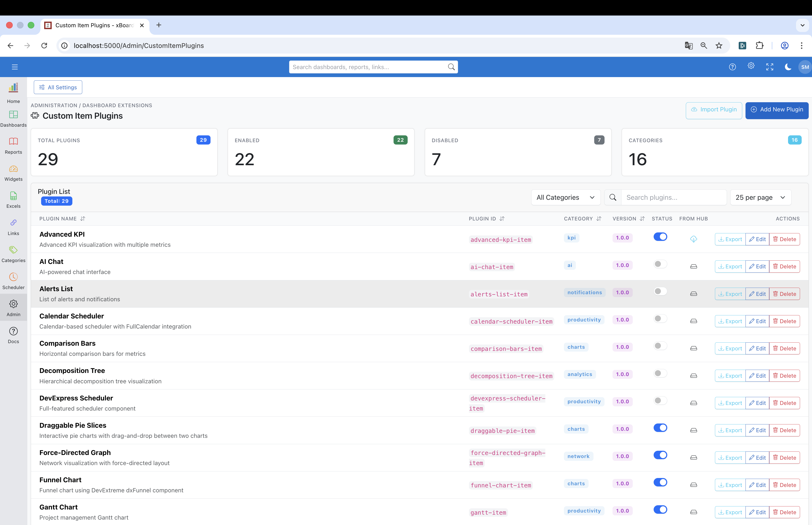Select the Custom Item Plugins browser tab
Screen dimensions: 812x525
pos(95,25)
